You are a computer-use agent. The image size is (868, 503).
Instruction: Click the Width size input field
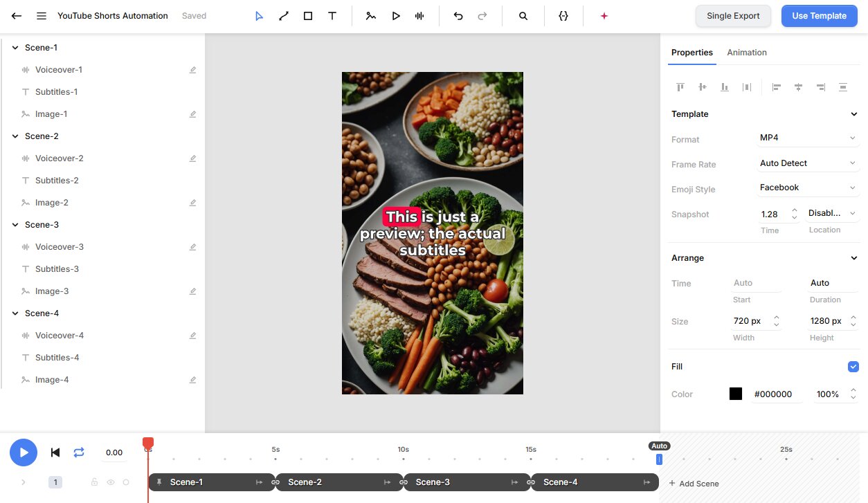[755, 321]
